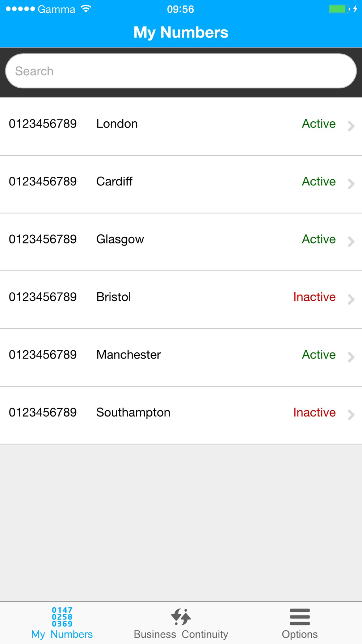Select the My Numbers tab label
This screenshot has width=362, height=644.
coord(62,635)
